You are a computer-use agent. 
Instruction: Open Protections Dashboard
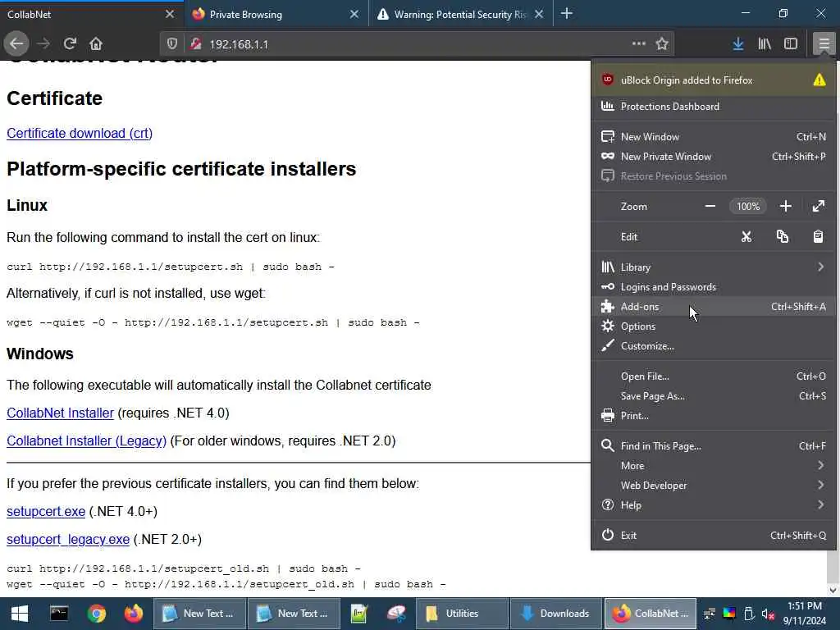point(714,106)
